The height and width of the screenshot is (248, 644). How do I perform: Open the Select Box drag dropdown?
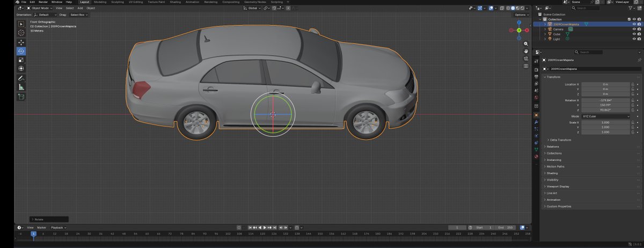(79, 14)
